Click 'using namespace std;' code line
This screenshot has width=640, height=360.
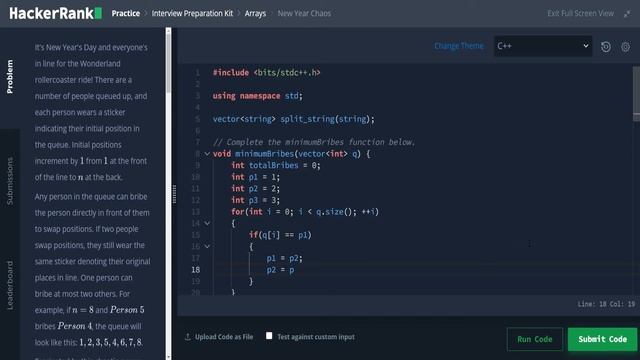pos(258,96)
